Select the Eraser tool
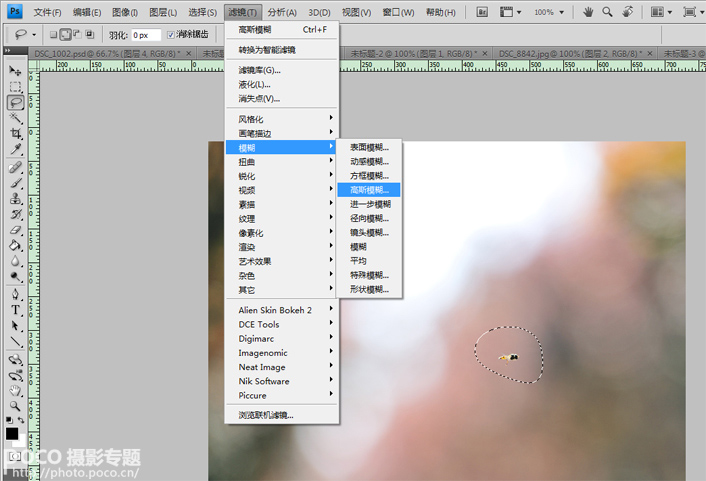This screenshot has width=706, height=481. coord(15,230)
